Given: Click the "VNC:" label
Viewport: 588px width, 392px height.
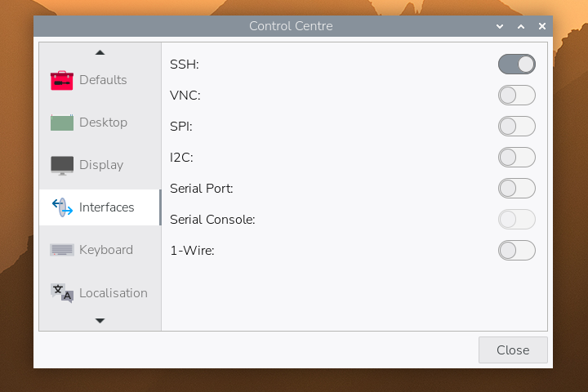Looking at the screenshot, I should point(185,96).
